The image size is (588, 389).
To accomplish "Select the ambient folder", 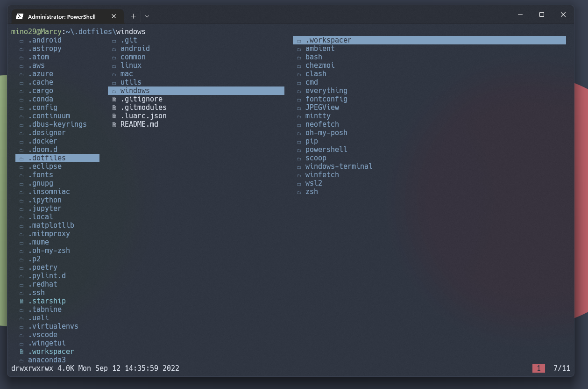I will point(320,49).
